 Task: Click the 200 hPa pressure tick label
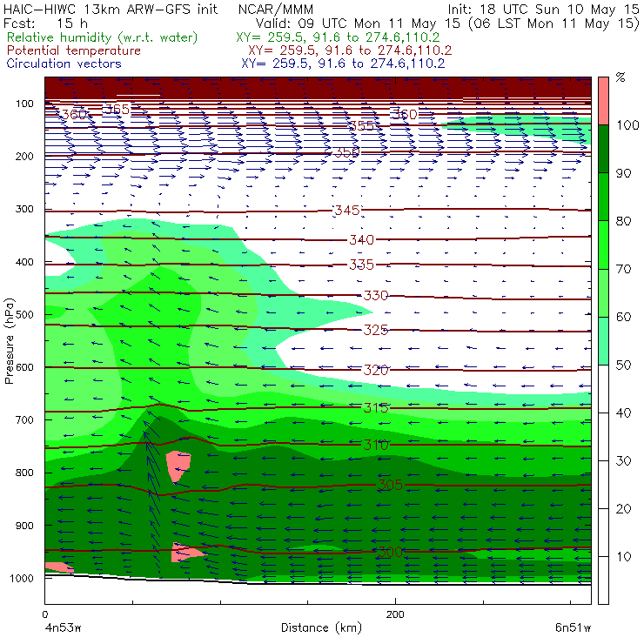pyautogui.click(x=24, y=156)
